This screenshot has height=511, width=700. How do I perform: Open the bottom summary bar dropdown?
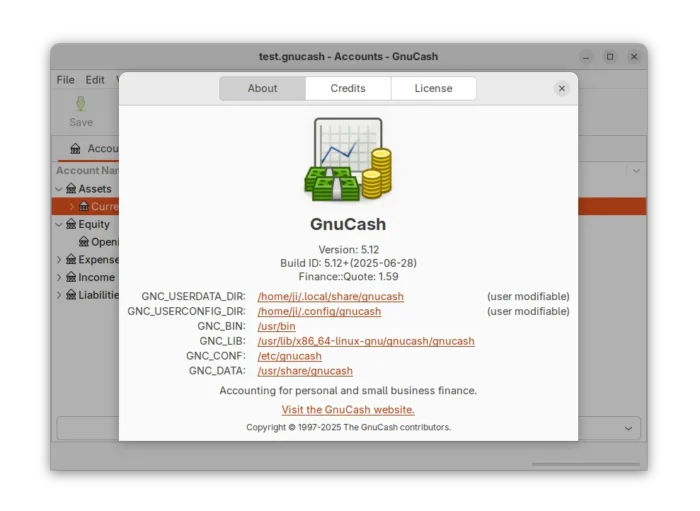(x=629, y=428)
